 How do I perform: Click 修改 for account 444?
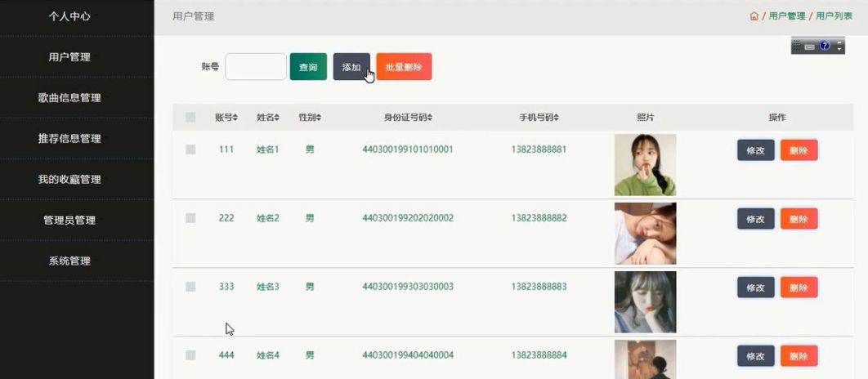tap(756, 356)
